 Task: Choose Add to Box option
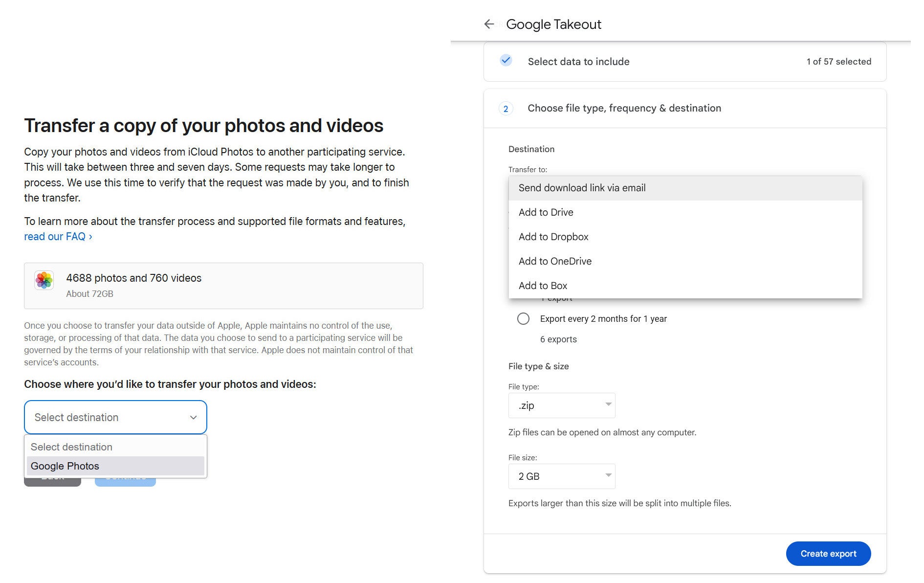685,286
